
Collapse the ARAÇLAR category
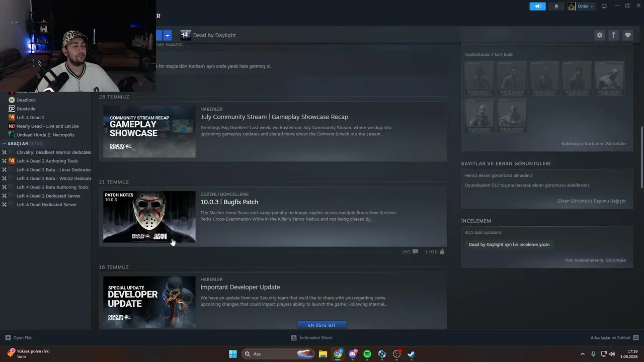coord(5,144)
